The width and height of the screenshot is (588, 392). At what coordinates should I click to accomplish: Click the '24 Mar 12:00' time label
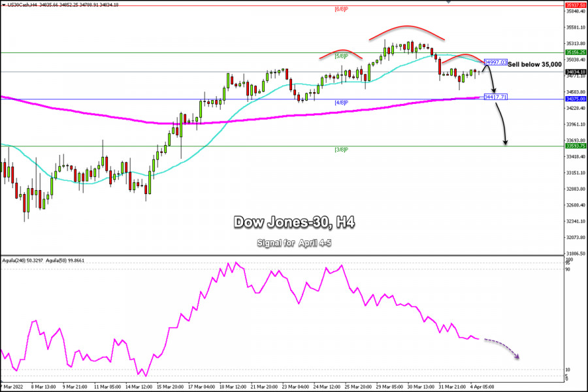pos(327,387)
